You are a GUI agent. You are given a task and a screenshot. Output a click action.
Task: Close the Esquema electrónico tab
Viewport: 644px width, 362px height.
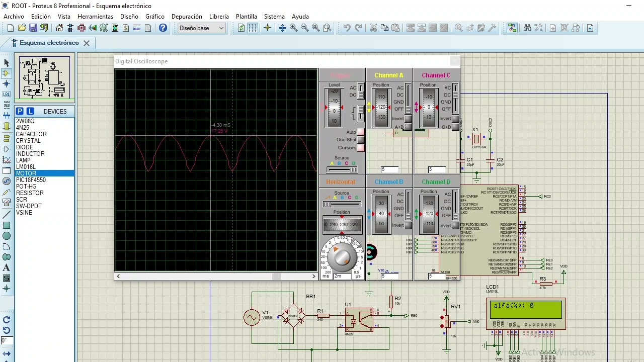(x=87, y=43)
